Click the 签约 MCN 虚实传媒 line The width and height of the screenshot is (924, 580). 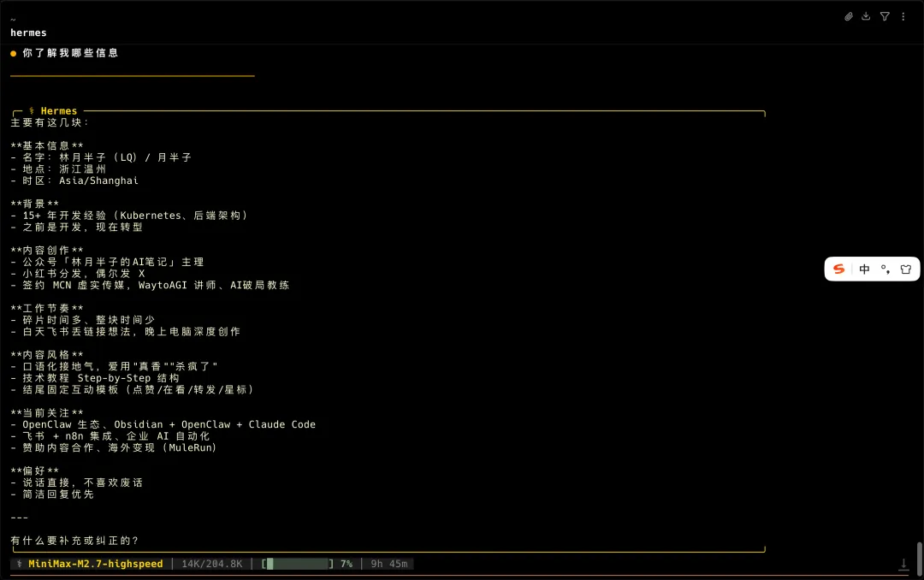(x=150, y=285)
